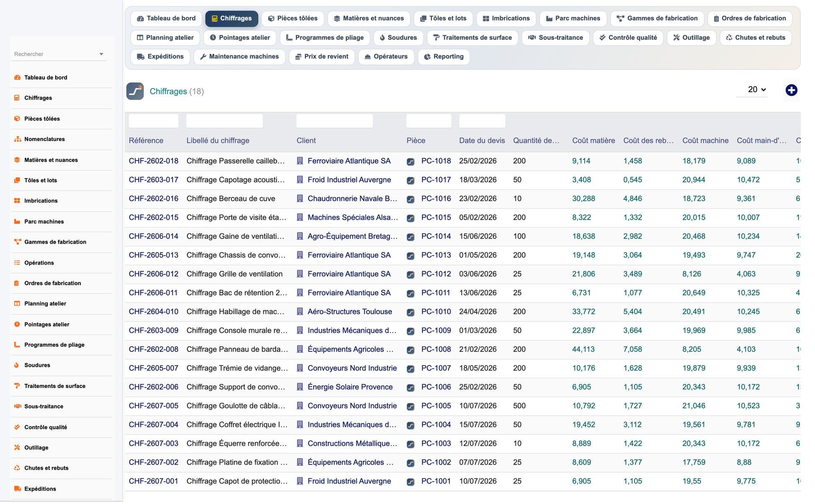This screenshot has width=815, height=504.
Task: Click sidebar Tôles et lots icon
Action: click(17, 180)
